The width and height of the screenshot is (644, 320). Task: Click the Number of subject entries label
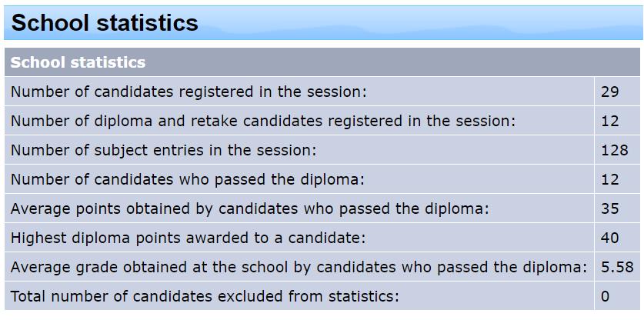[163, 150]
